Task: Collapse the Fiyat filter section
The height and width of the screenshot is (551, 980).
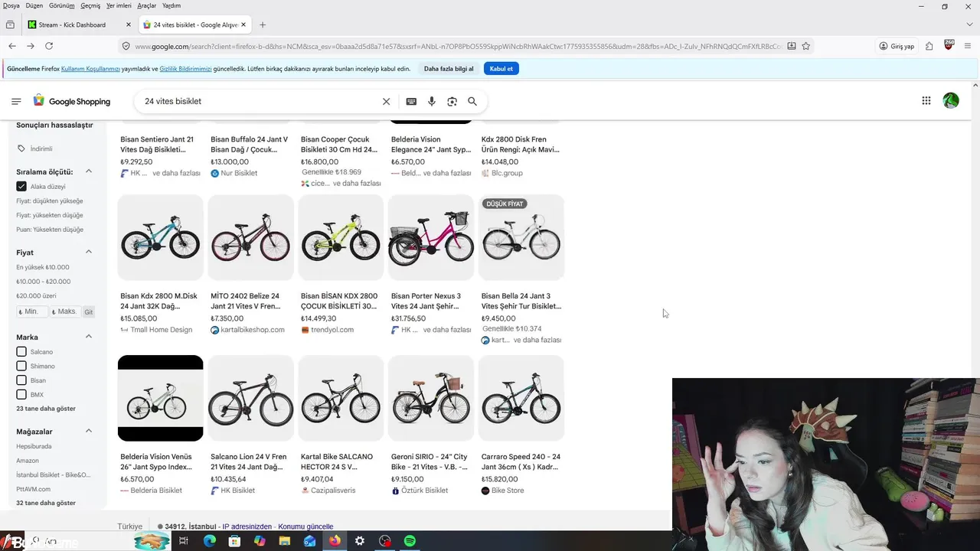Action: (x=89, y=252)
